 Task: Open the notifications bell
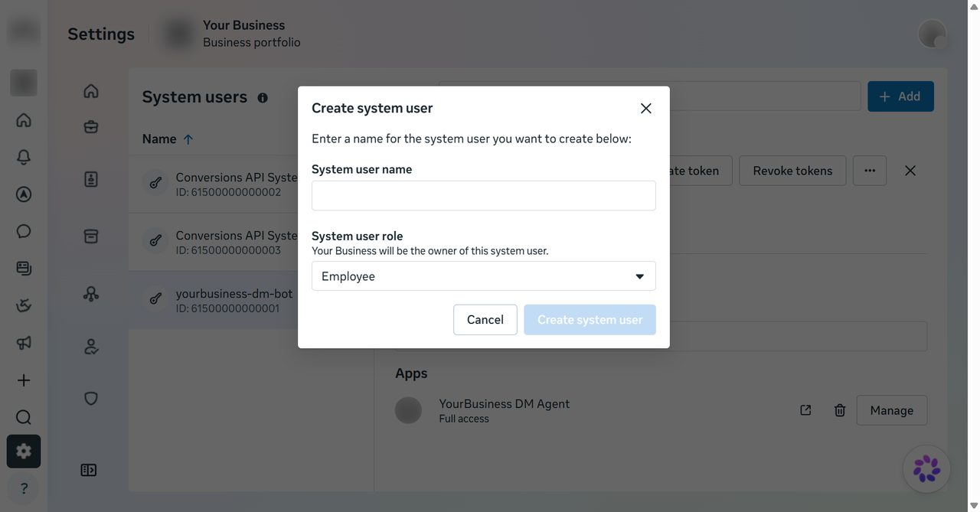[24, 157]
